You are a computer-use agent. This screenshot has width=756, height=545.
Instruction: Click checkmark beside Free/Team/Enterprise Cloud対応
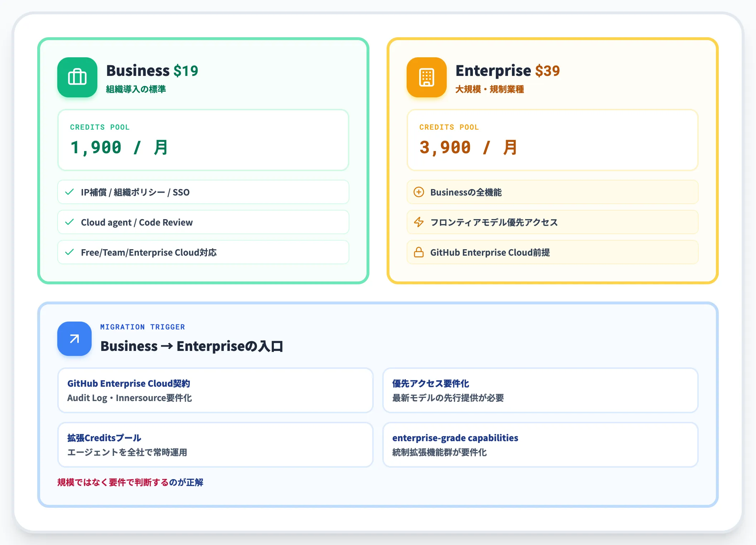[x=69, y=252]
